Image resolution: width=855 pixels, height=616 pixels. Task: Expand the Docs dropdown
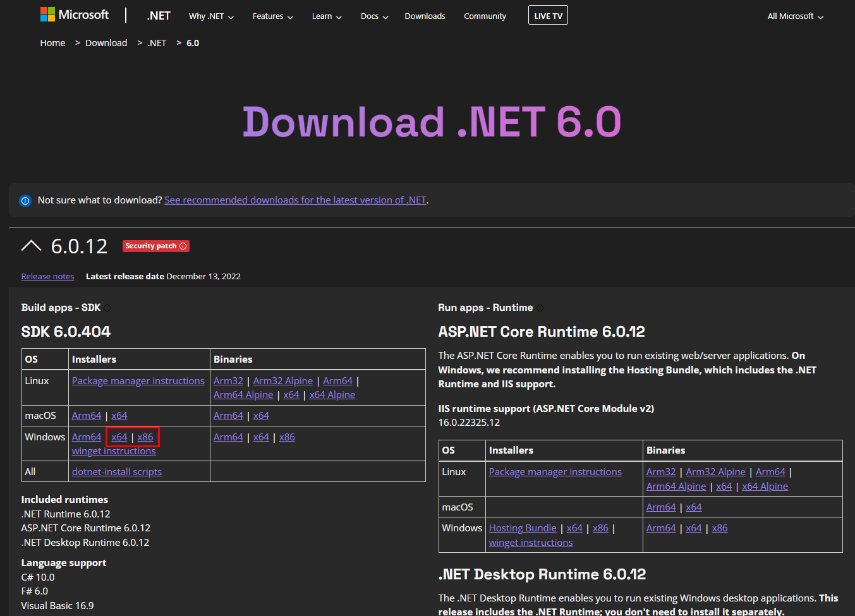[x=375, y=16]
